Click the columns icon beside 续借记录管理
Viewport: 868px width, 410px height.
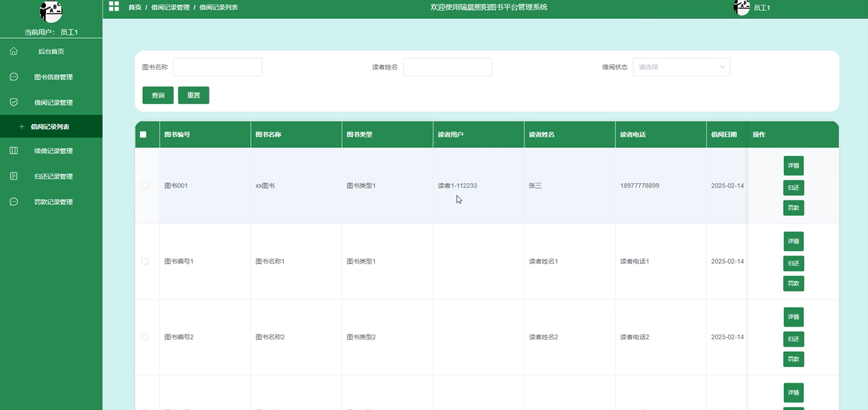(x=14, y=151)
